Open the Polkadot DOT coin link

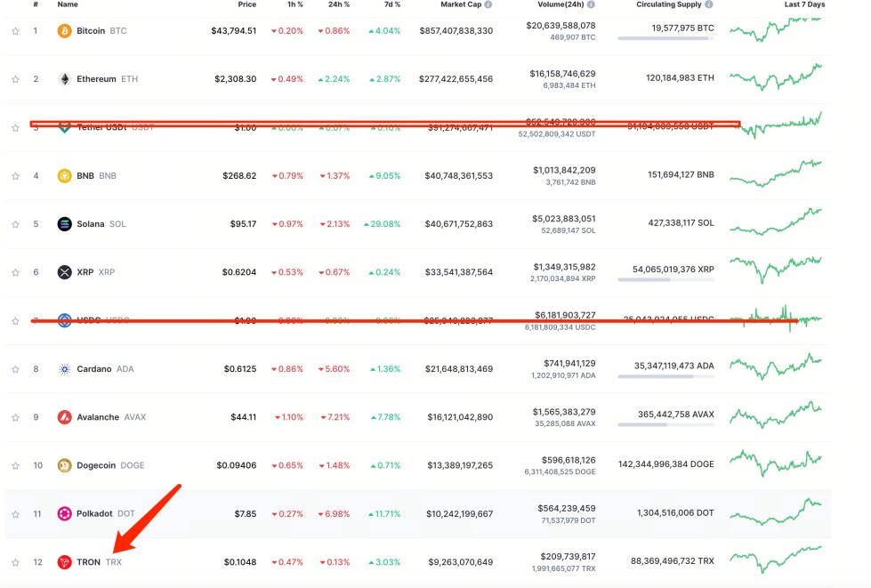(106, 513)
